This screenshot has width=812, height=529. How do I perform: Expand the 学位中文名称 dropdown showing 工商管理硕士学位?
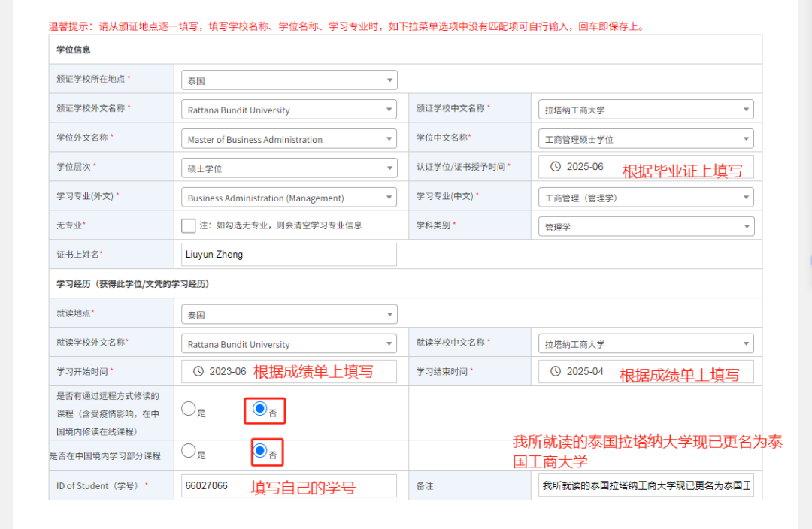(646, 139)
